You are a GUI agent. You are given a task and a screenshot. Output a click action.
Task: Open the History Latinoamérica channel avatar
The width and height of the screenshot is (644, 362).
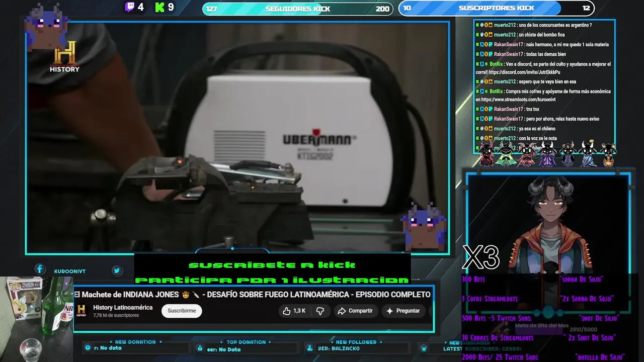tap(82, 311)
